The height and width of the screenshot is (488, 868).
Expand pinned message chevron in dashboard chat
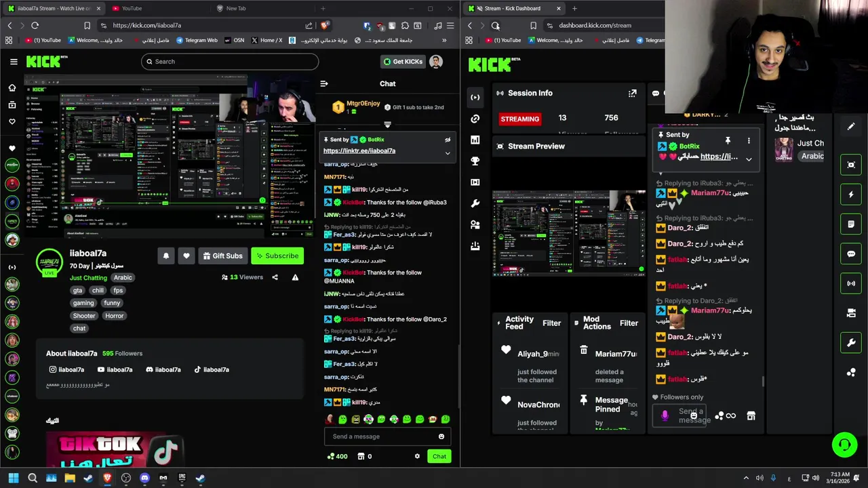click(749, 159)
